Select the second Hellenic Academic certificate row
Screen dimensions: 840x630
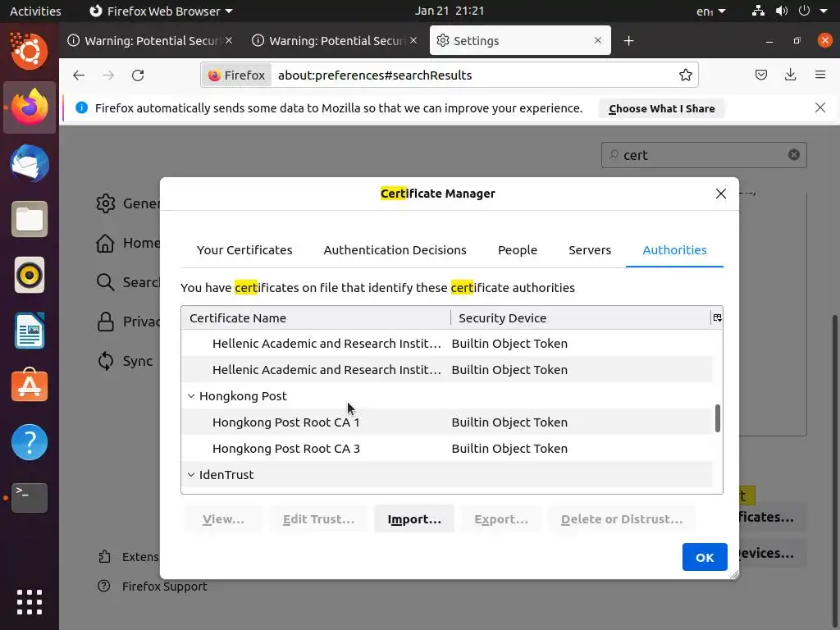(x=447, y=370)
